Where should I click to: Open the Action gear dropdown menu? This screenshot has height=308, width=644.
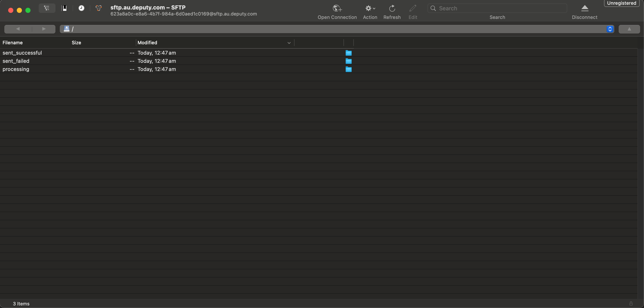pyautogui.click(x=370, y=9)
